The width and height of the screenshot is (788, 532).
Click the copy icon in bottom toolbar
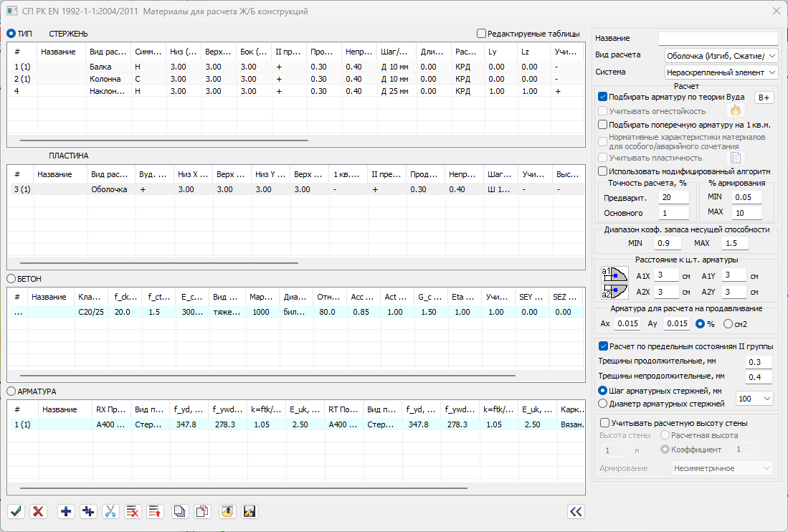pos(181,511)
